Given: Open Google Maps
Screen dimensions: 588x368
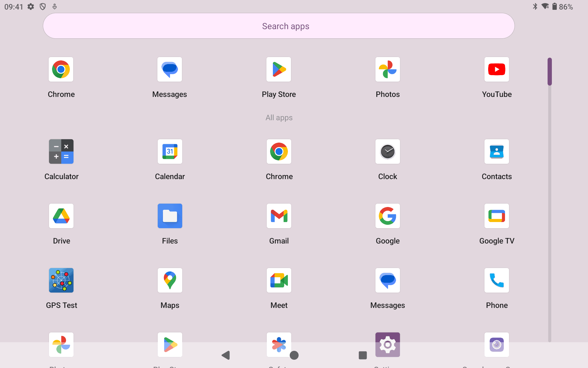Looking at the screenshot, I should 170,280.
